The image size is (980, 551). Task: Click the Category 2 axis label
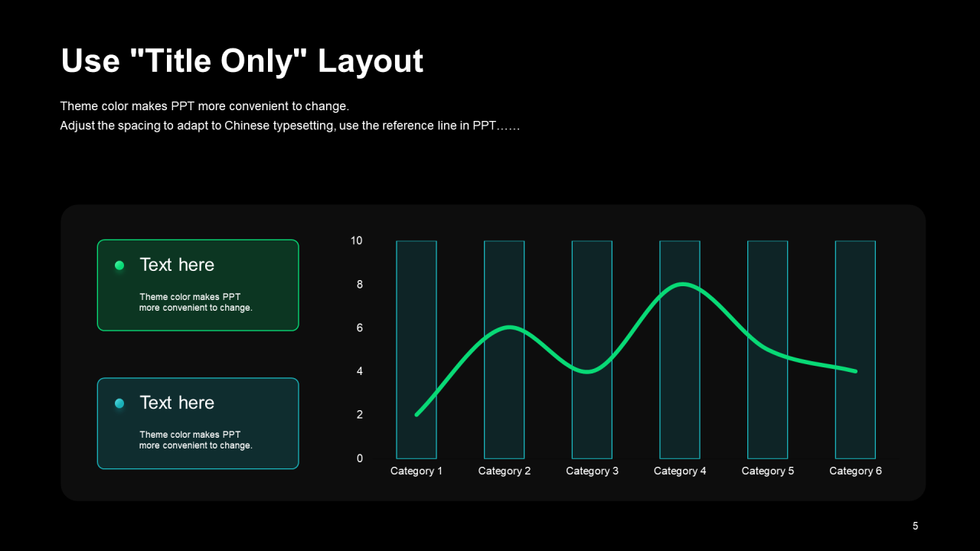pos(505,471)
